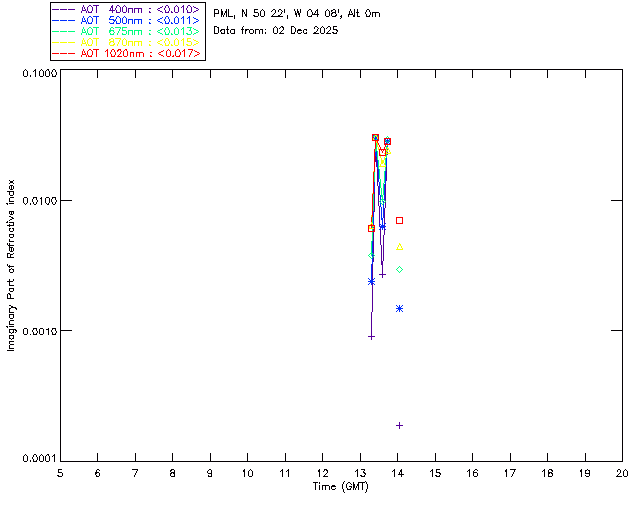Click the PML location header text
The width and height of the screenshot is (640, 512).
[297, 14]
